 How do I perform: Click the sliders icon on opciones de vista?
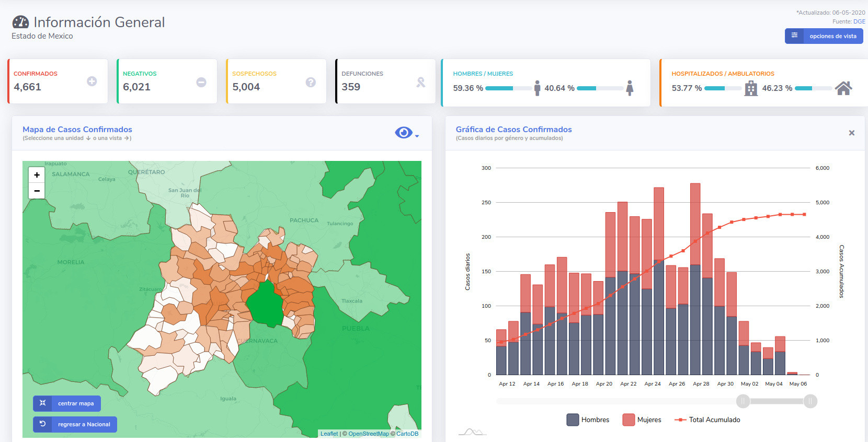[794, 36]
